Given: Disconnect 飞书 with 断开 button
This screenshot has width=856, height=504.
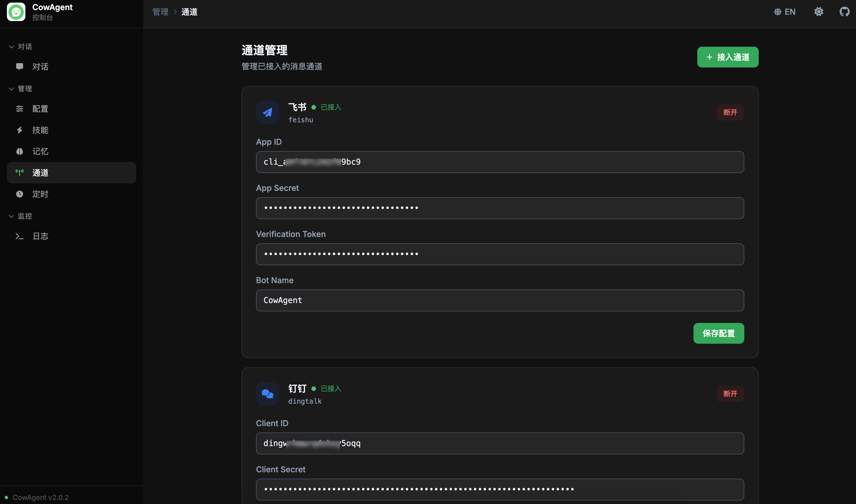Looking at the screenshot, I should tap(730, 112).
